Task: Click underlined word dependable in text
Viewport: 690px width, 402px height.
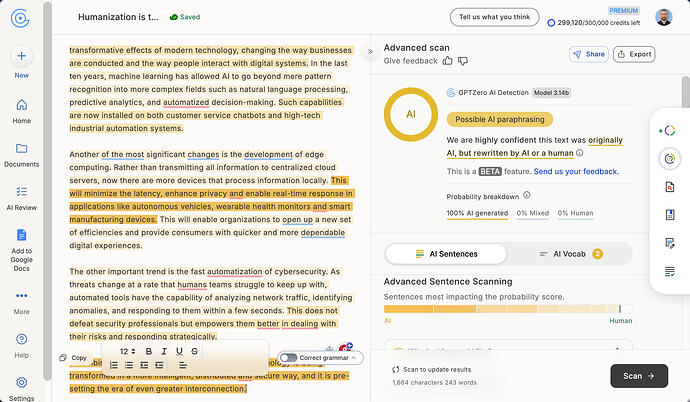Action: point(323,232)
